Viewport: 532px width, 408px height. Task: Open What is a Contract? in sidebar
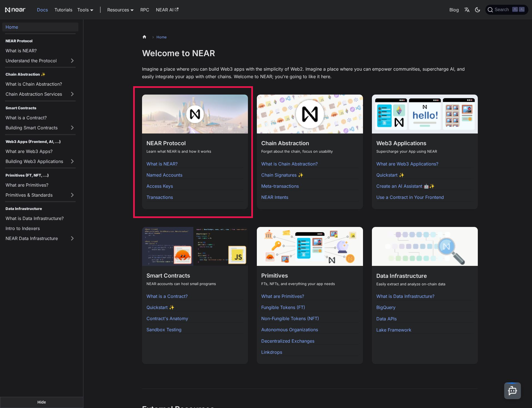26,118
